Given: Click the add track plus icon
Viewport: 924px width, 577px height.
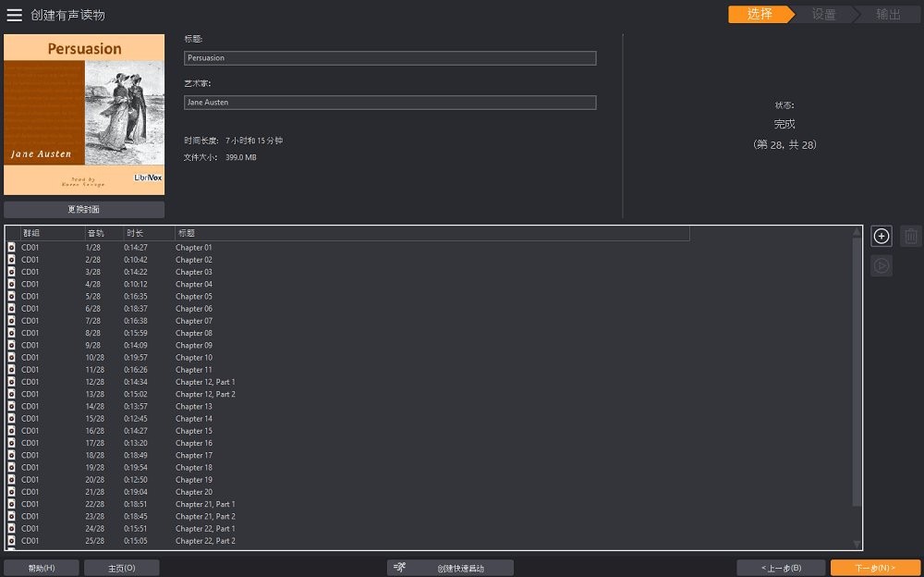Looking at the screenshot, I should 881,237.
